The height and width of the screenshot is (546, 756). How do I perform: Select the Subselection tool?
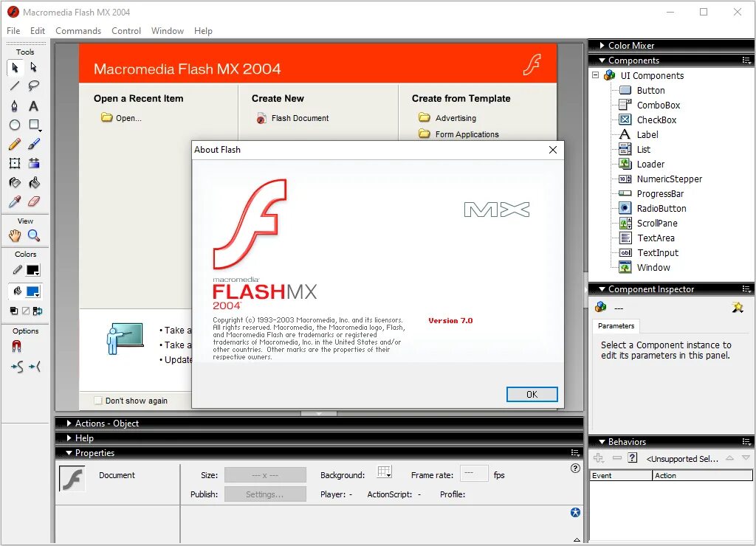[34, 67]
